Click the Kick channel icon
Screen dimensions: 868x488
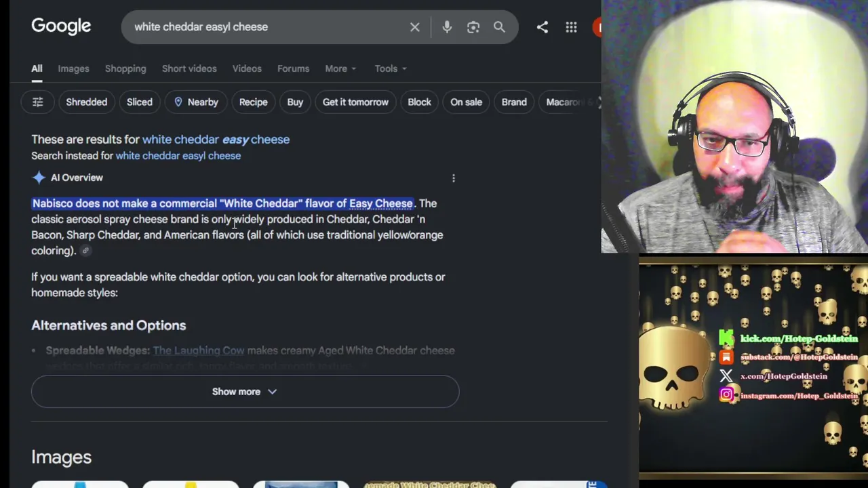tap(726, 338)
